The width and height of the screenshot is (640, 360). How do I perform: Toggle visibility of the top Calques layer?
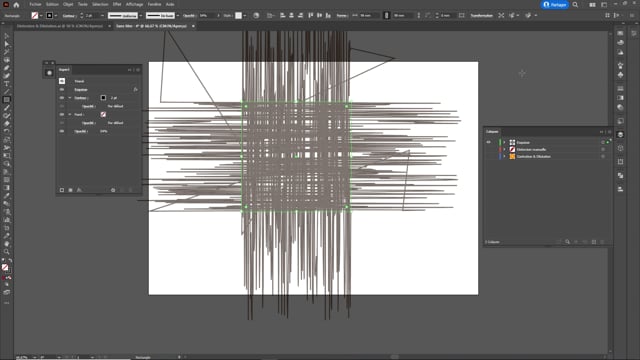point(488,142)
